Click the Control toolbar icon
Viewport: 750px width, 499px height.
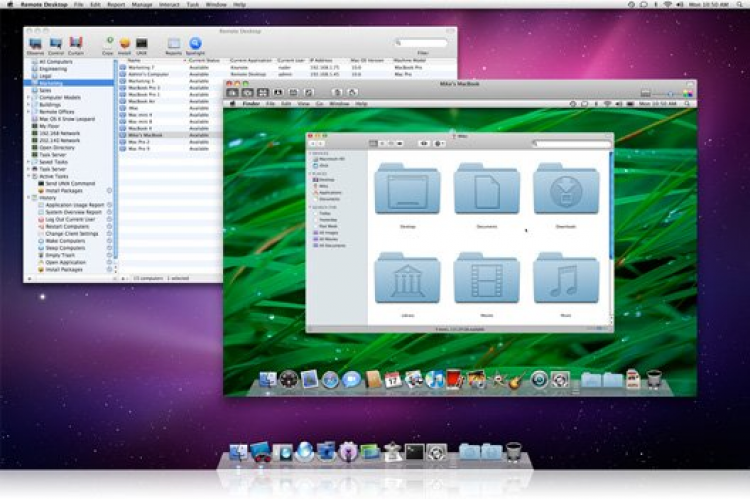click(x=56, y=44)
